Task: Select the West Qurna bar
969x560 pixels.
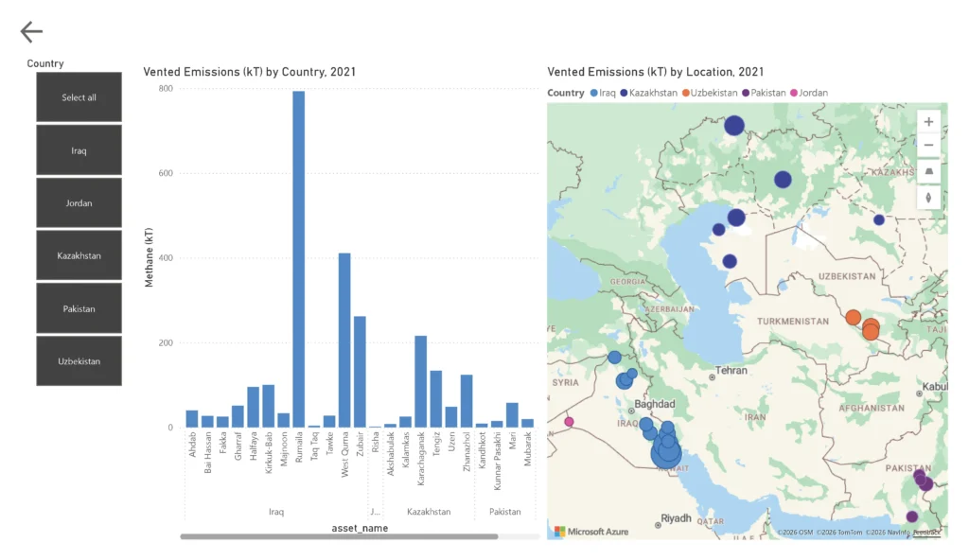Action: [344, 341]
